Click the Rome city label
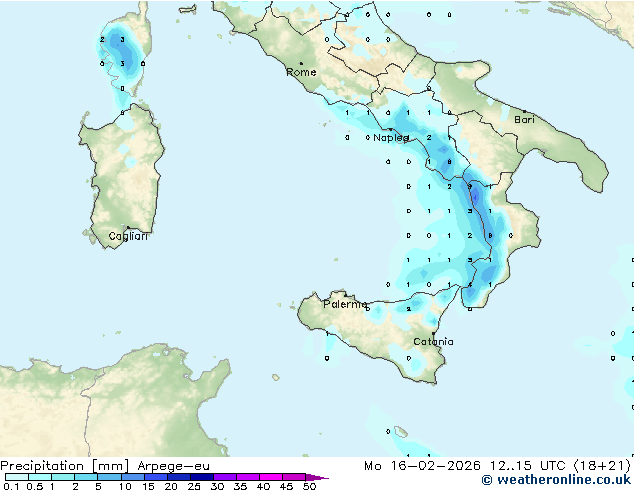634x490 pixels. click(301, 72)
